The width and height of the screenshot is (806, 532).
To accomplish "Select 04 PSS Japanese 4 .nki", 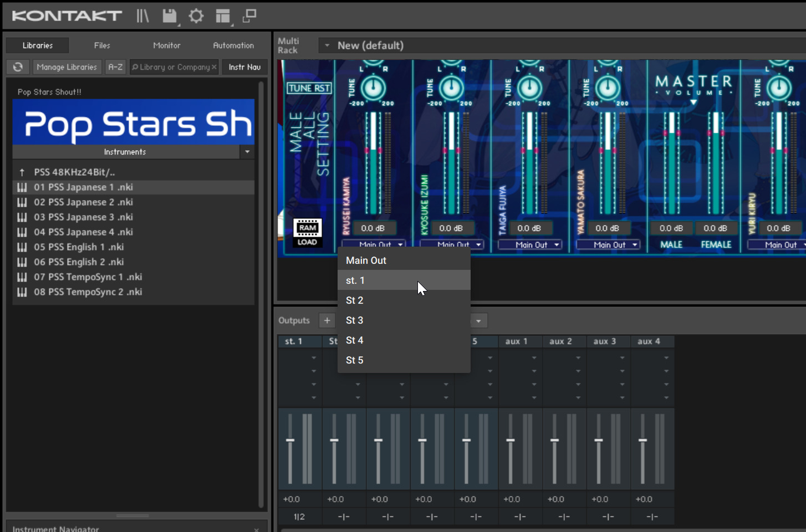I will (134, 232).
